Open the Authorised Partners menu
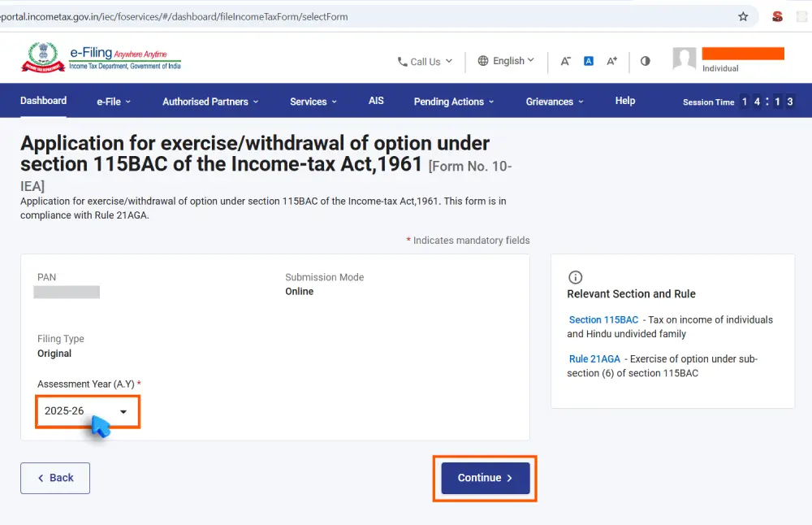Image resolution: width=812 pixels, height=525 pixels. tap(210, 102)
